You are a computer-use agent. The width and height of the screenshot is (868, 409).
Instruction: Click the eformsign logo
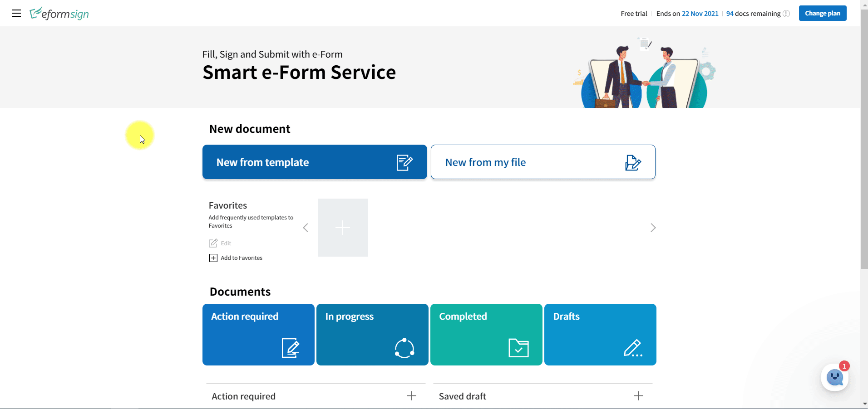pos(59,14)
